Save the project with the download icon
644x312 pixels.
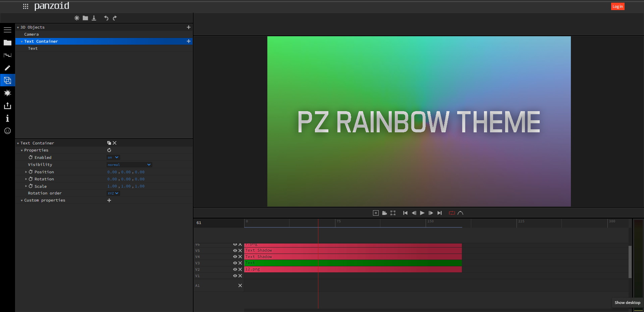pyautogui.click(x=94, y=18)
